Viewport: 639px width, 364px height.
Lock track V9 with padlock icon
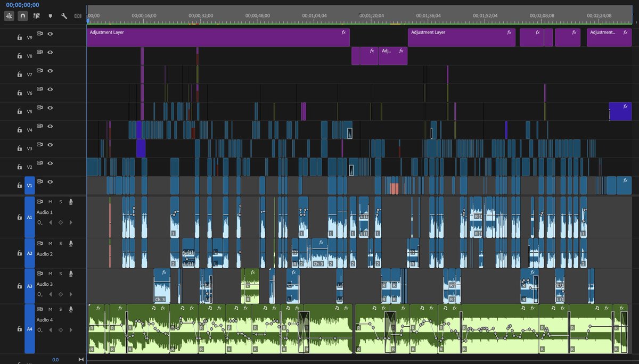[19, 38]
